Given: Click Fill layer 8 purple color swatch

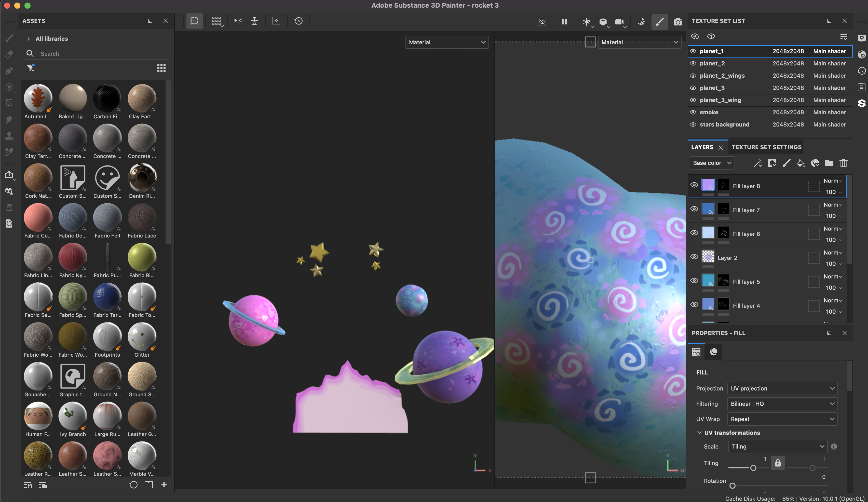Looking at the screenshot, I should [x=708, y=185].
